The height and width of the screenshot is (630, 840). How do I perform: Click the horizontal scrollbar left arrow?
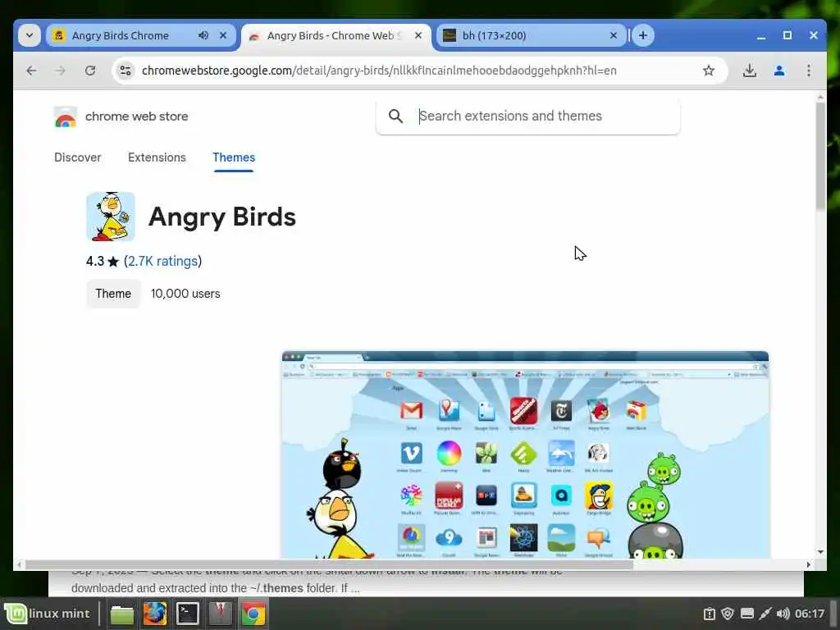[x=20, y=564]
